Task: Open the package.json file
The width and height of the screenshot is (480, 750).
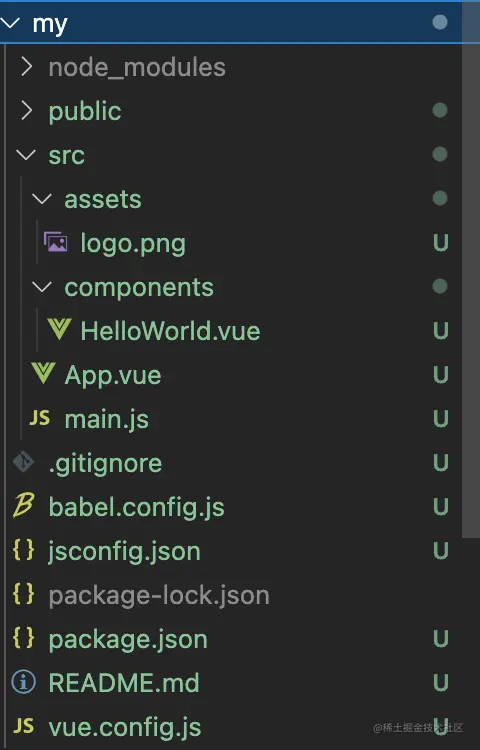Action: tap(128, 640)
